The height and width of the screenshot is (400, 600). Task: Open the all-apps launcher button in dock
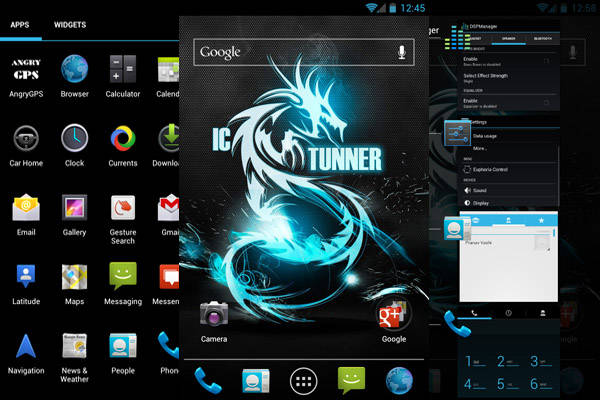303,381
